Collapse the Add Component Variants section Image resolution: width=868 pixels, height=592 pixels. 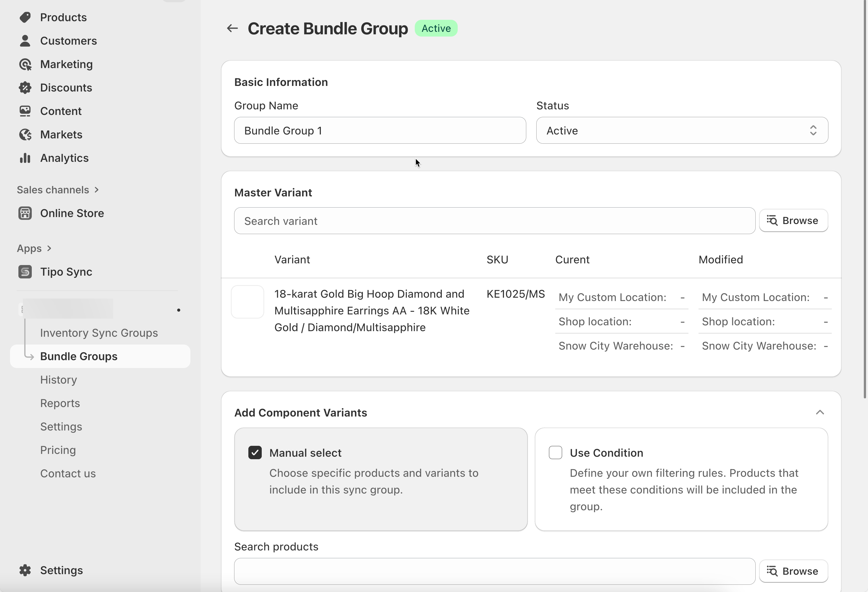(819, 412)
